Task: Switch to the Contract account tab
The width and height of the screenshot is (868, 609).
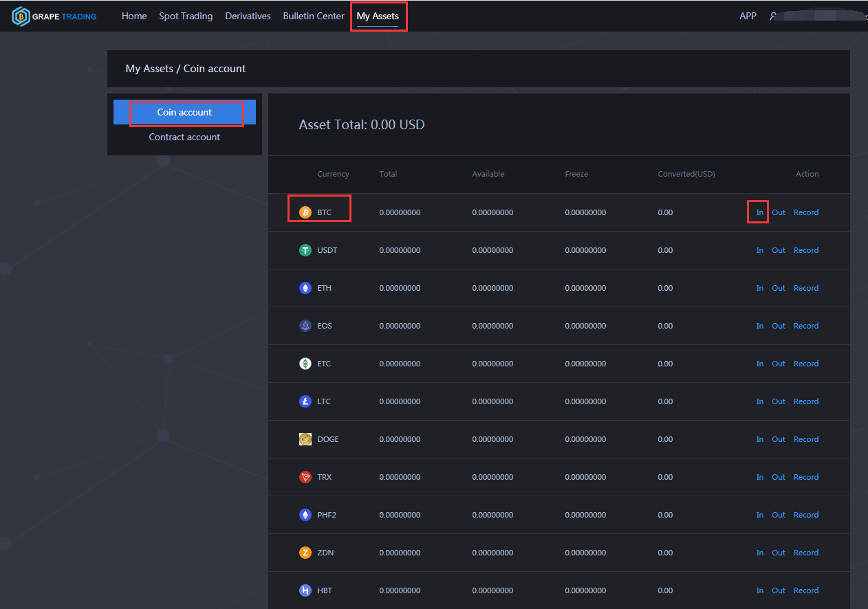Action: pyautogui.click(x=184, y=137)
